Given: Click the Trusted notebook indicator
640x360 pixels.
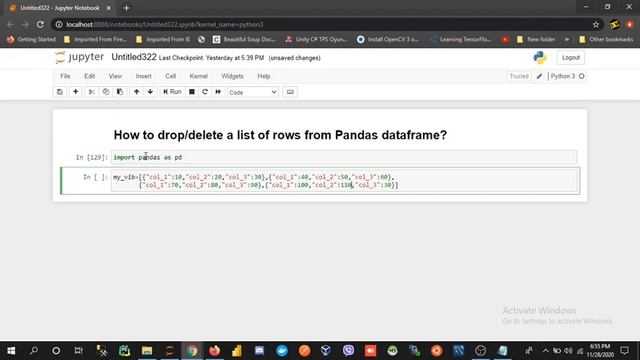Looking at the screenshot, I should click(x=519, y=76).
